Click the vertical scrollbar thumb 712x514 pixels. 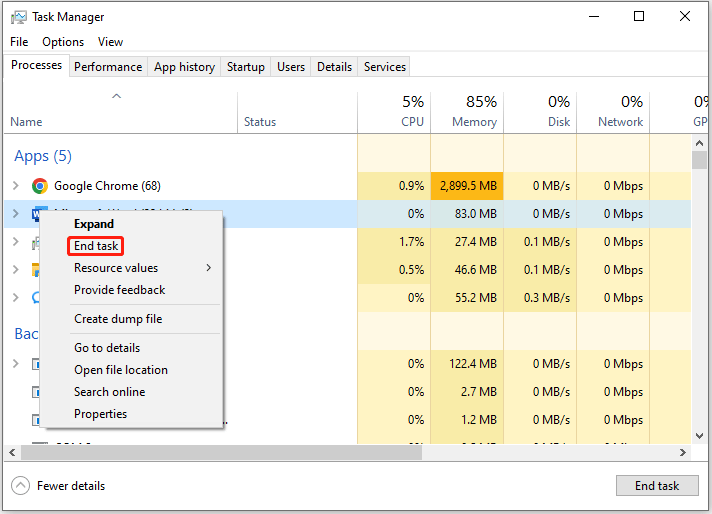(x=699, y=160)
